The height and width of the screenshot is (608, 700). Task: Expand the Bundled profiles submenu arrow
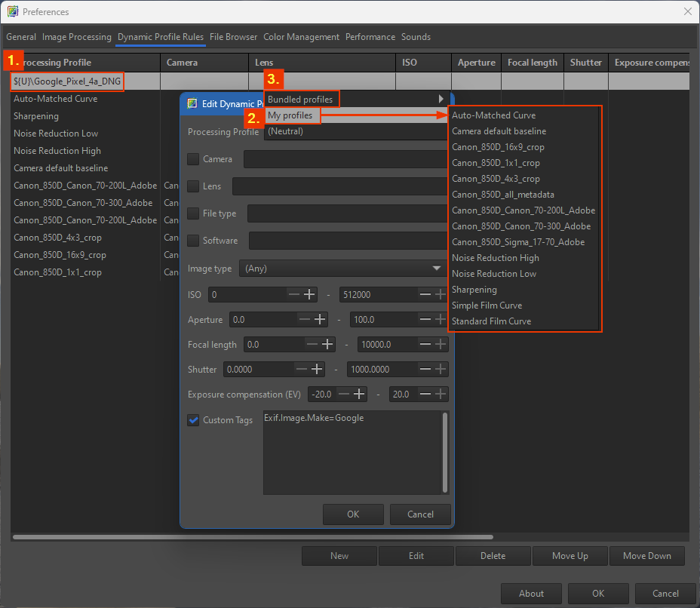(441, 99)
